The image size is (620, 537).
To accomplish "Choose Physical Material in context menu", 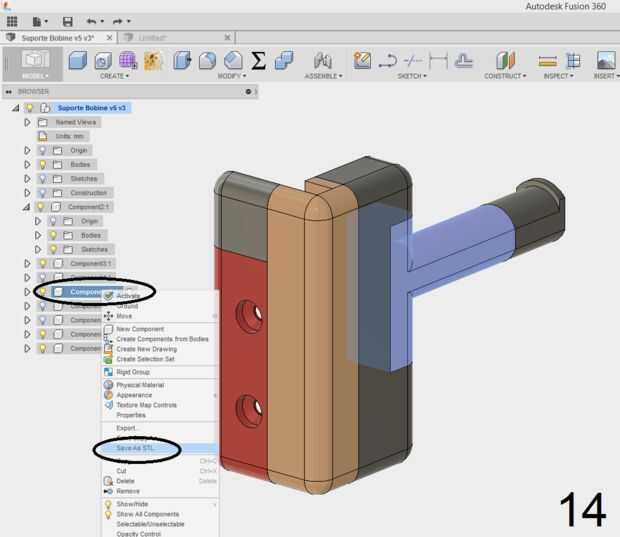I will click(x=160, y=385).
